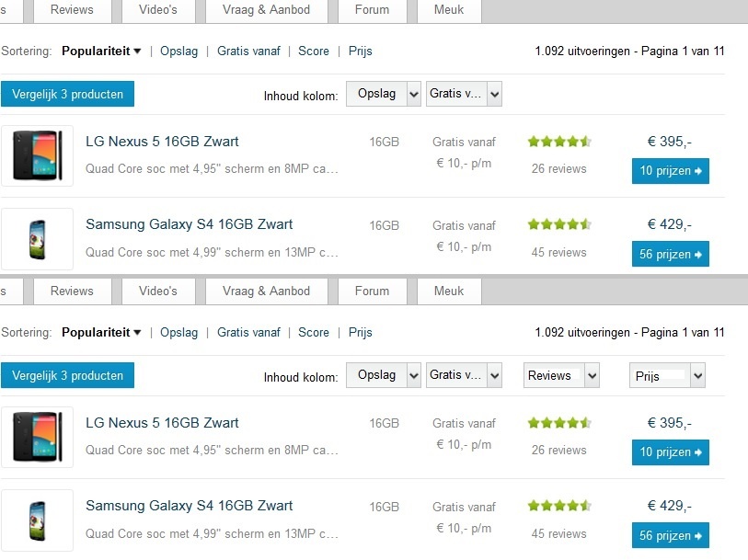The width and height of the screenshot is (748, 560).
Task: Select the Meuk tab in the upper page copy
Action: click(x=449, y=10)
